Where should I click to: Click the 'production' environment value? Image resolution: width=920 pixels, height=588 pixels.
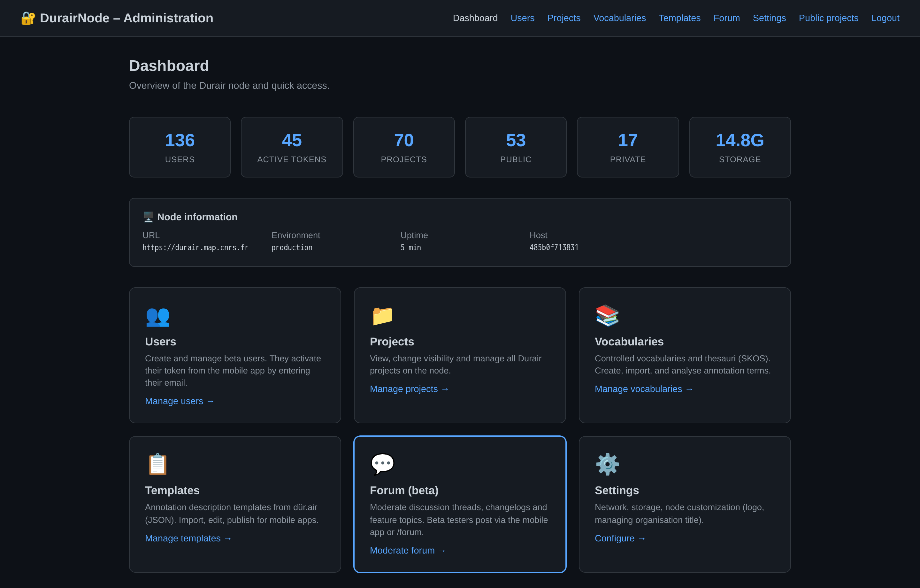tap(292, 247)
